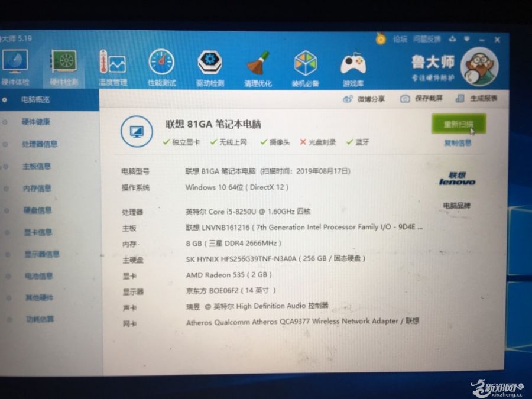Click the Windows 10 64位 operating system value
The width and height of the screenshot is (532, 399).
click(x=237, y=187)
